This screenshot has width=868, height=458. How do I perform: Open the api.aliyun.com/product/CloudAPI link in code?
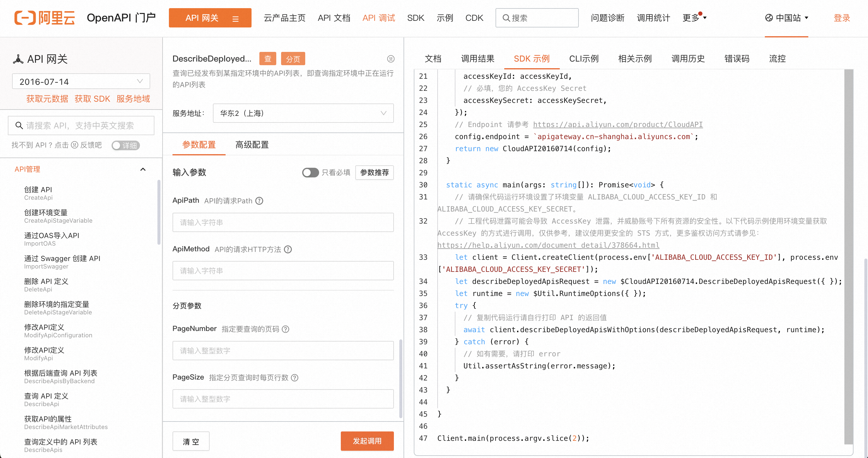618,125
